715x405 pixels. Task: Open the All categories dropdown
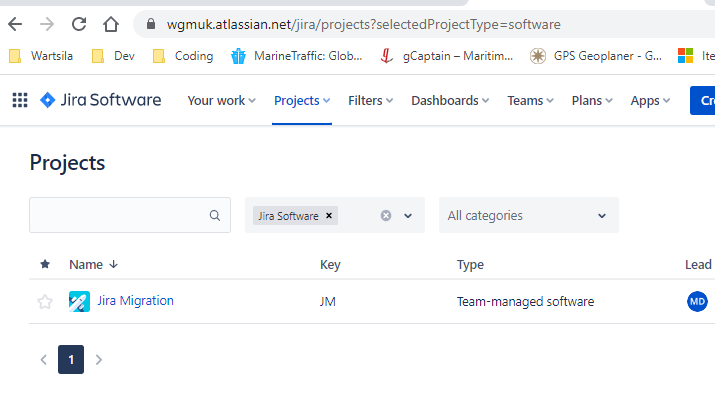click(x=528, y=215)
